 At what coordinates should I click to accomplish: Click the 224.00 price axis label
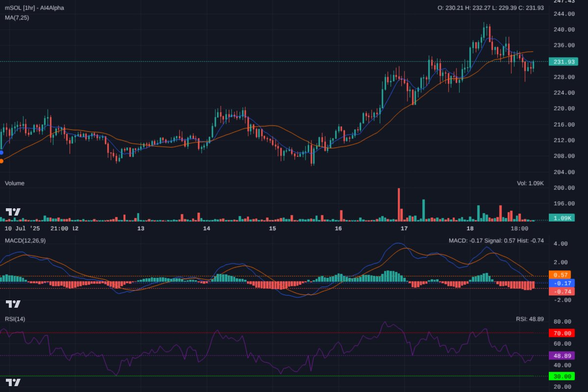pyautogui.click(x=563, y=93)
